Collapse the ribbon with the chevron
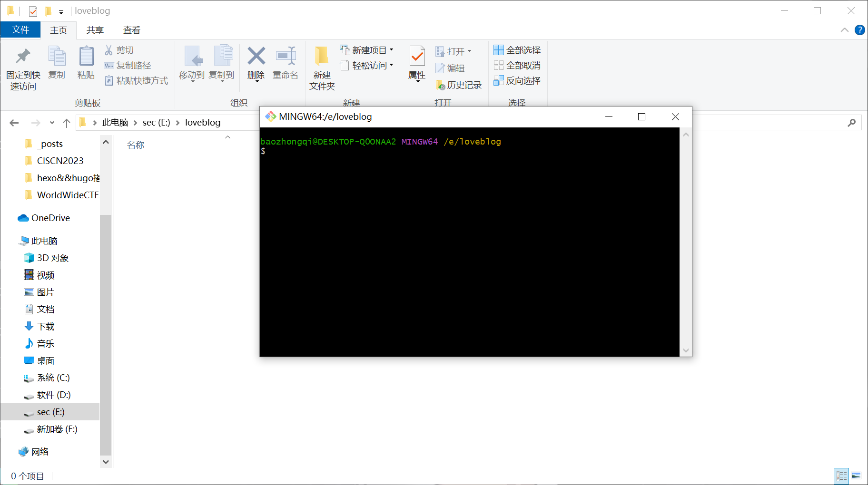 (x=844, y=30)
